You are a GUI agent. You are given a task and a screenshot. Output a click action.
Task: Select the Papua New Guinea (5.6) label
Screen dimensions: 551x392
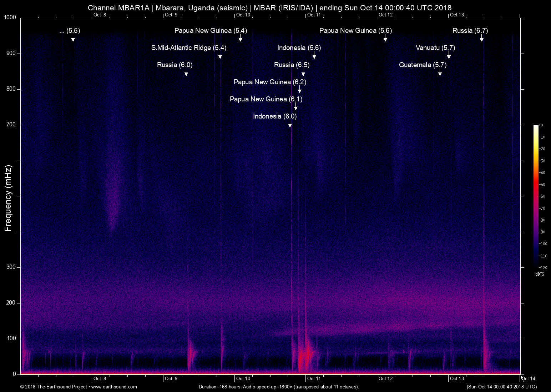coord(355,31)
